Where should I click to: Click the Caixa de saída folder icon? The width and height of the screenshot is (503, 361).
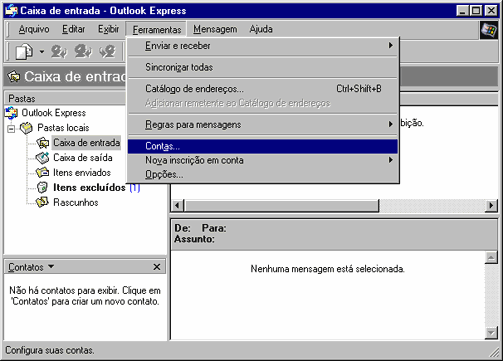click(x=43, y=158)
